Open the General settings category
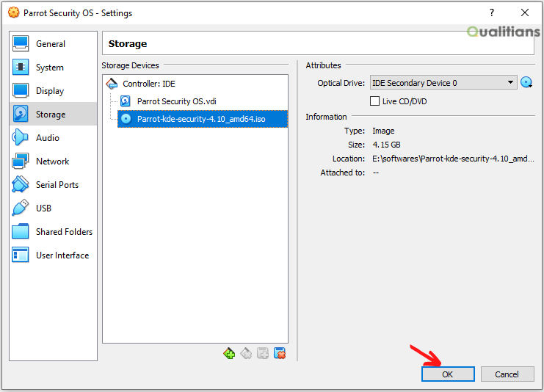The image size is (544, 392). (53, 44)
